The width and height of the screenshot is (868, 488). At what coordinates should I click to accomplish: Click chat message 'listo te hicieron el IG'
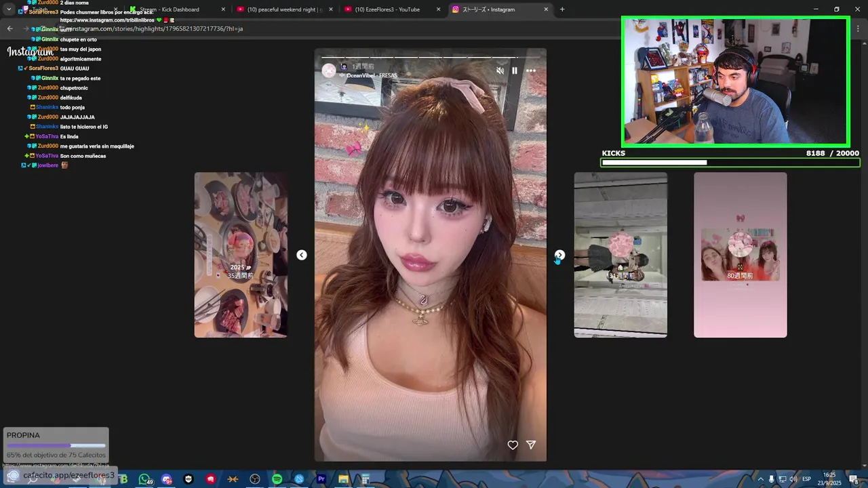[84, 127]
